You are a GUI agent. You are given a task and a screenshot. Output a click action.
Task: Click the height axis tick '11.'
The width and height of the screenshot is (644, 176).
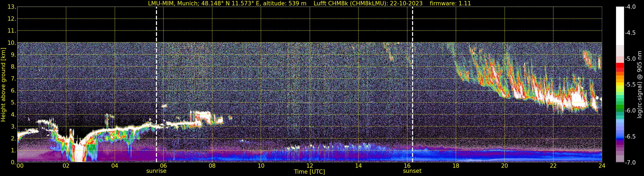[12, 31]
